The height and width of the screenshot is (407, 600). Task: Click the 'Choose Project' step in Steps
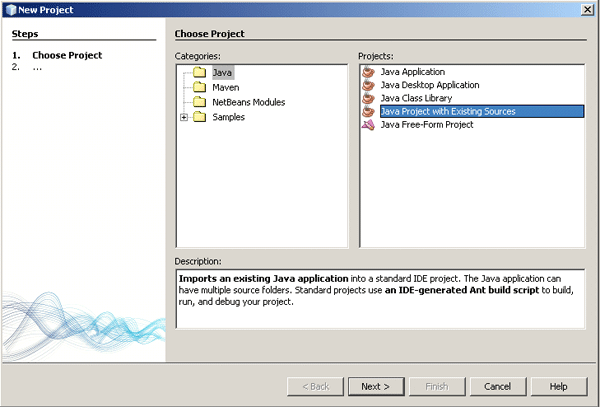(x=67, y=55)
